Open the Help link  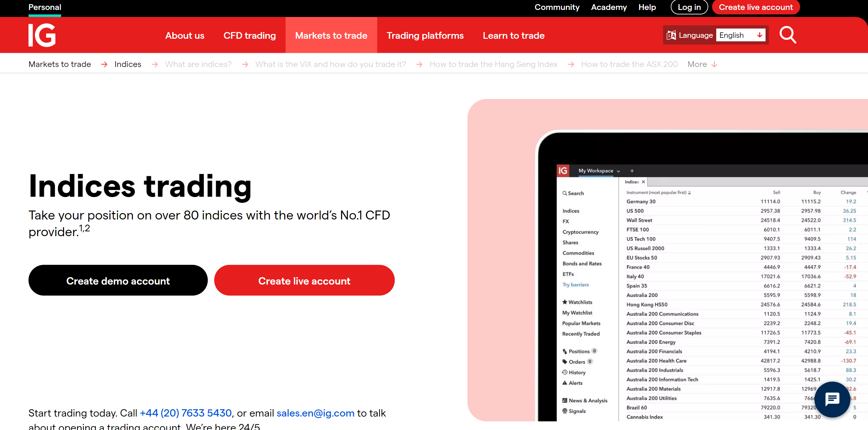pyautogui.click(x=647, y=7)
